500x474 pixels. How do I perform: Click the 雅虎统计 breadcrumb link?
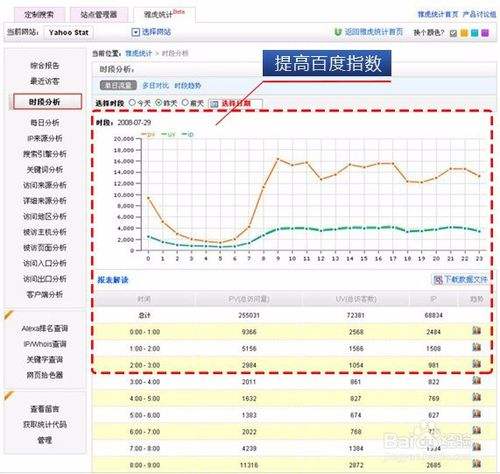coord(138,53)
